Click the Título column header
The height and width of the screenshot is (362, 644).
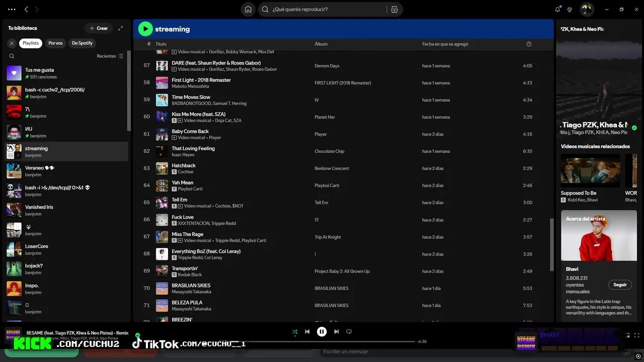coord(161,44)
